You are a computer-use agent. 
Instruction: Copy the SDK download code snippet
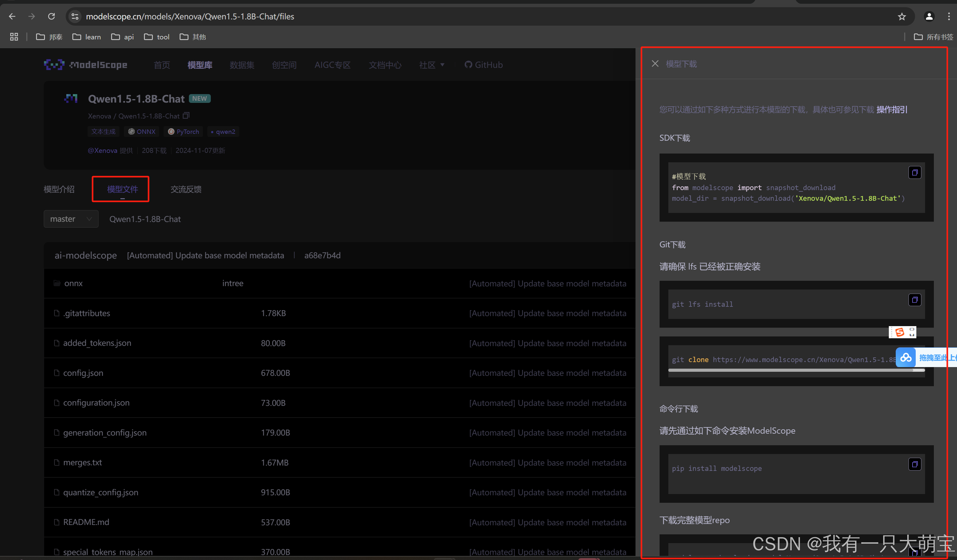[914, 173]
